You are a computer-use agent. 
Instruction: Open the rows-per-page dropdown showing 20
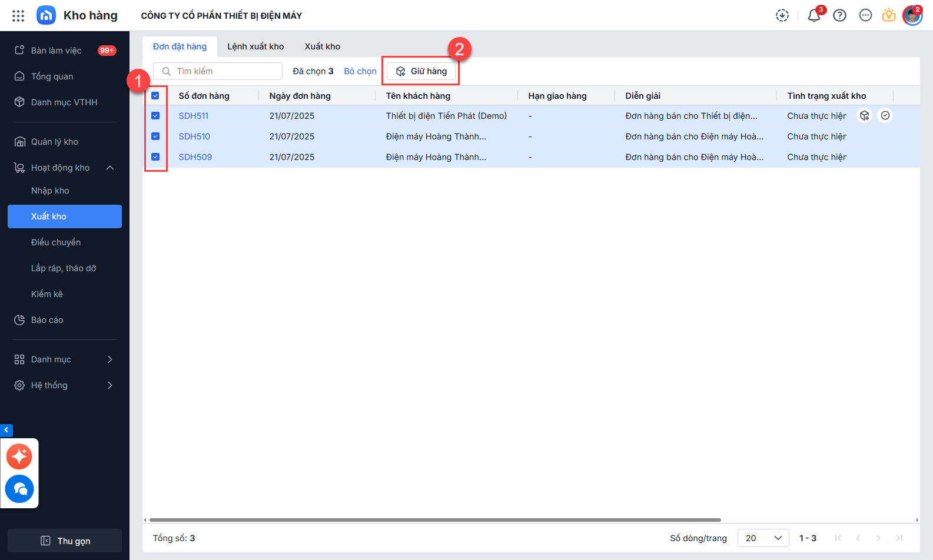click(x=763, y=538)
